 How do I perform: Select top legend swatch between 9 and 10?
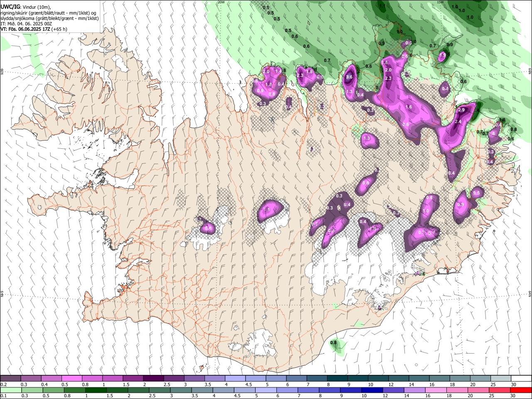(357, 378)
